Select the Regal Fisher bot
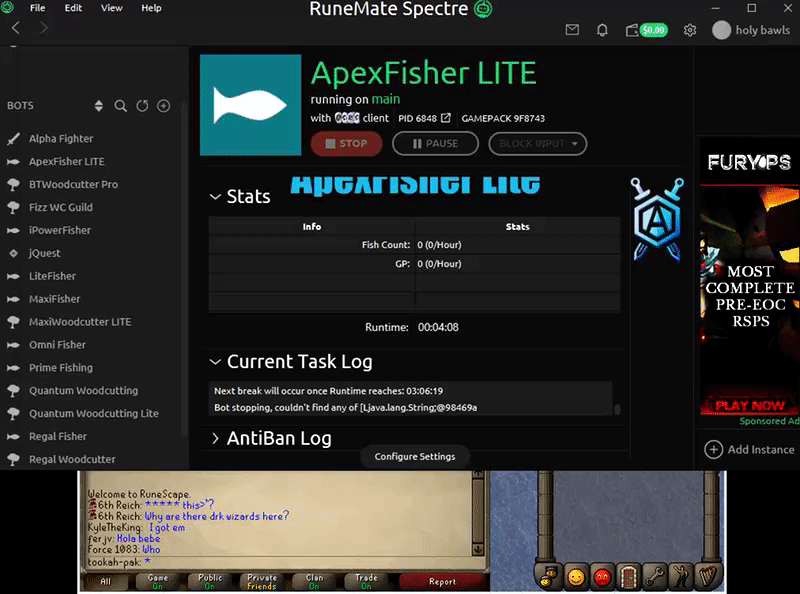This screenshot has width=800, height=594. point(58,437)
